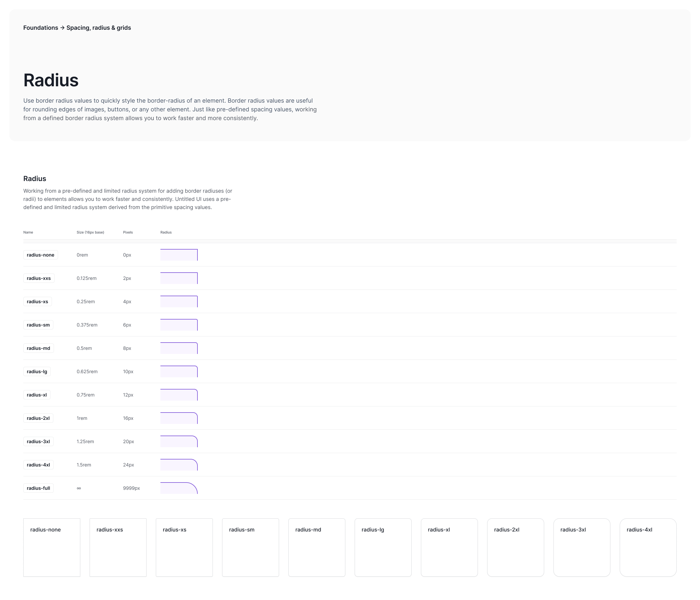Select the radius-4xl example card
Image resolution: width=700 pixels, height=600 pixels.
click(648, 547)
